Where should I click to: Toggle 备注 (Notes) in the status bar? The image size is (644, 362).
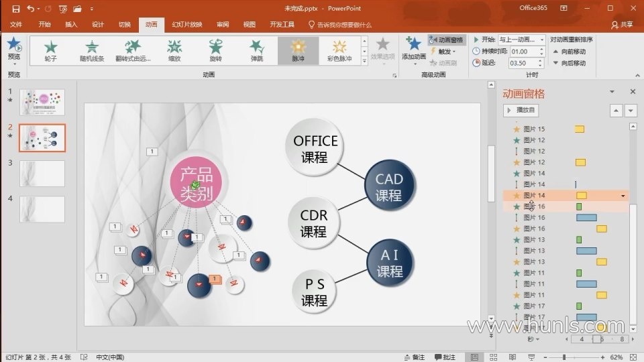tap(414, 357)
